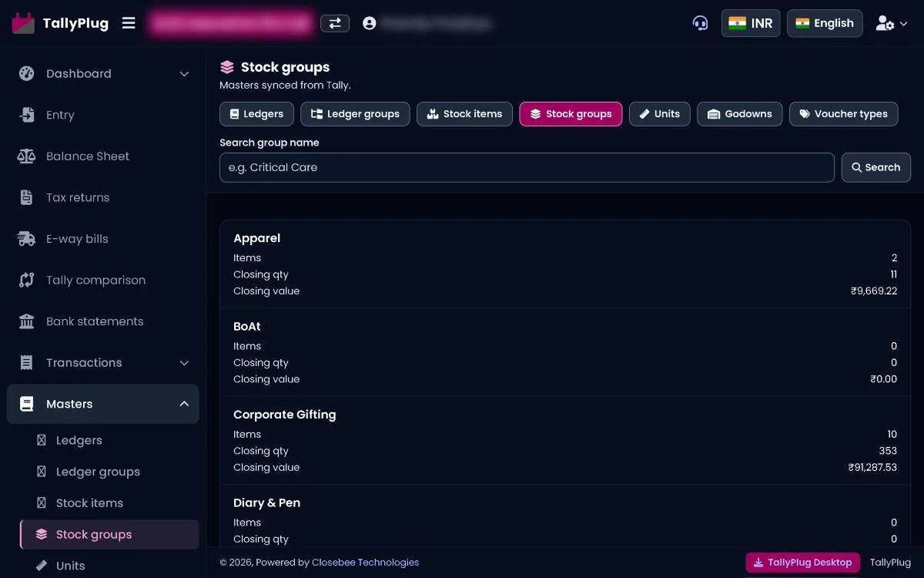924x578 pixels.
Task: Switch to the Units tab
Action: 659,114
